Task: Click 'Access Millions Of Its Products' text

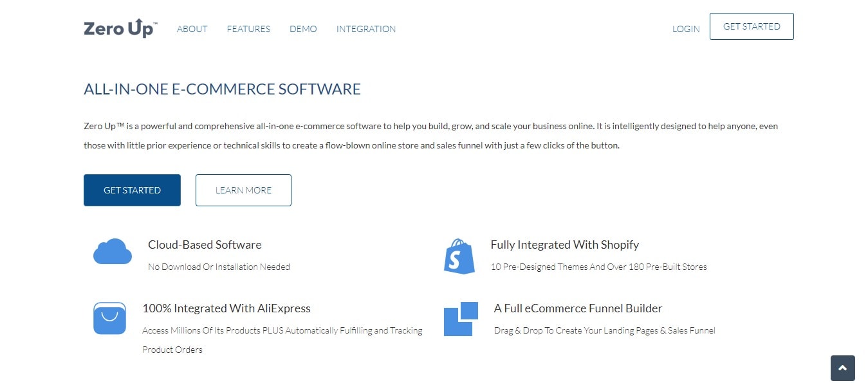Action: click(282, 340)
